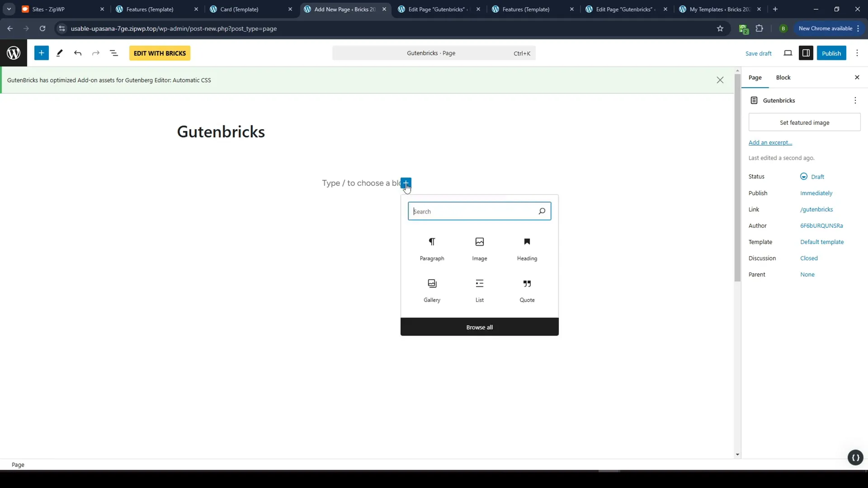Click the Publish button
Image resolution: width=868 pixels, height=488 pixels.
click(x=831, y=53)
